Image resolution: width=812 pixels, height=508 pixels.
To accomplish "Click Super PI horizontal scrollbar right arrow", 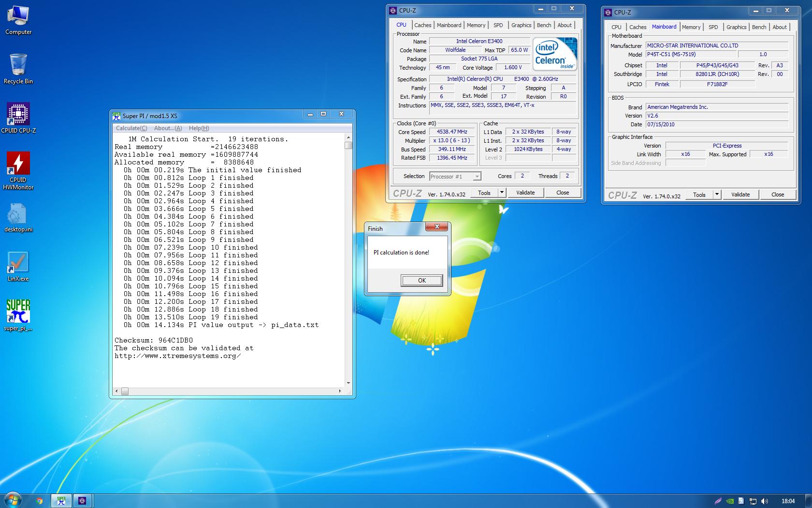I will pos(340,391).
